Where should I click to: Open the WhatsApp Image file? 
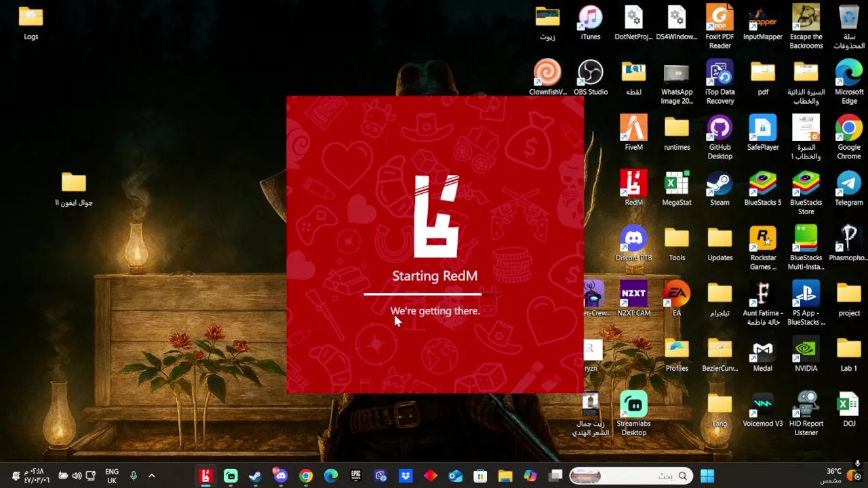pos(676,83)
